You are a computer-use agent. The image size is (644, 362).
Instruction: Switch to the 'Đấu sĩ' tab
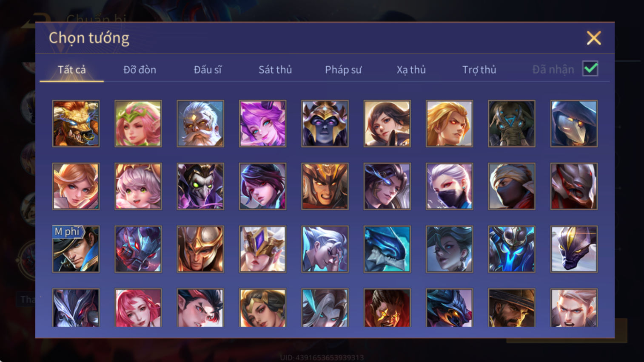pyautogui.click(x=208, y=70)
